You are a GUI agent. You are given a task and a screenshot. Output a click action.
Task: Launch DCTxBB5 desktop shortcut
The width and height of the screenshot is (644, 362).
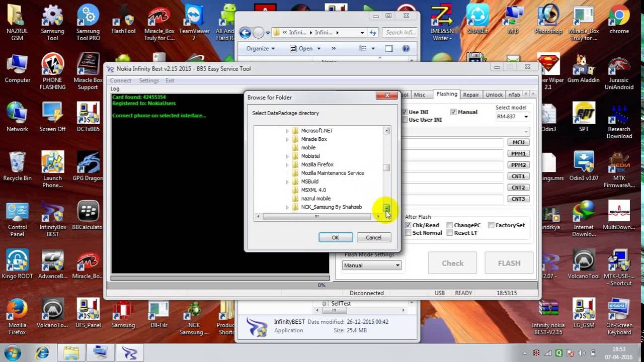coord(88,117)
